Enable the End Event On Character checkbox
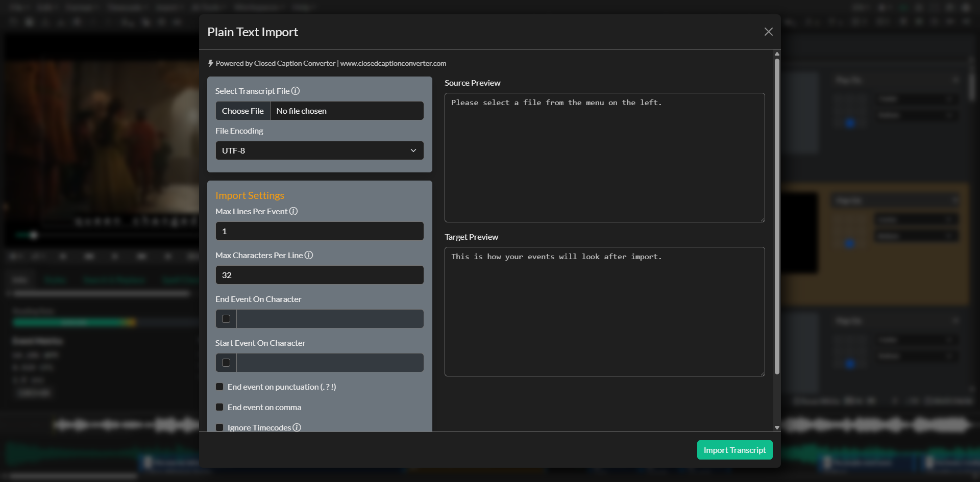Image resolution: width=980 pixels, height=482 pixels. [226, 319]
